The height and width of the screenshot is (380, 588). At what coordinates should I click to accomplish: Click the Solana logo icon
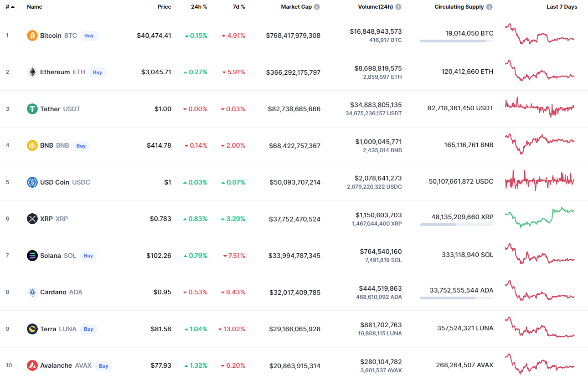click(32, 256)
